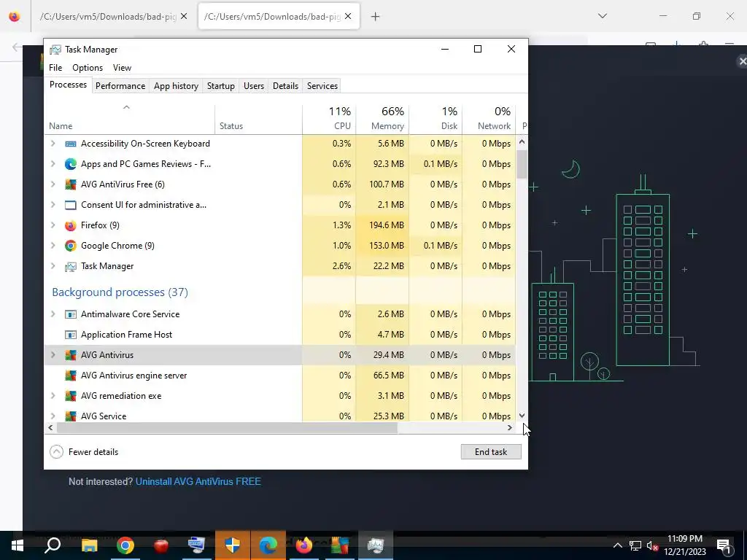The image size is (747, 560).
Task: Click the vertical scrollbar down arrow
Action: [x=522, y=416]
